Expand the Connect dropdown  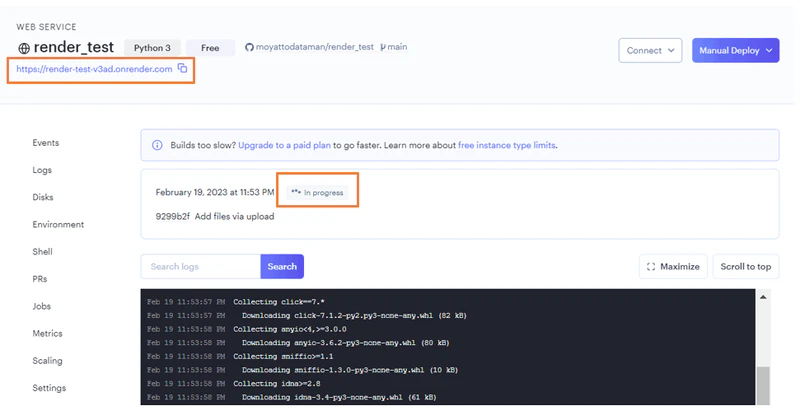pos(650,51)
